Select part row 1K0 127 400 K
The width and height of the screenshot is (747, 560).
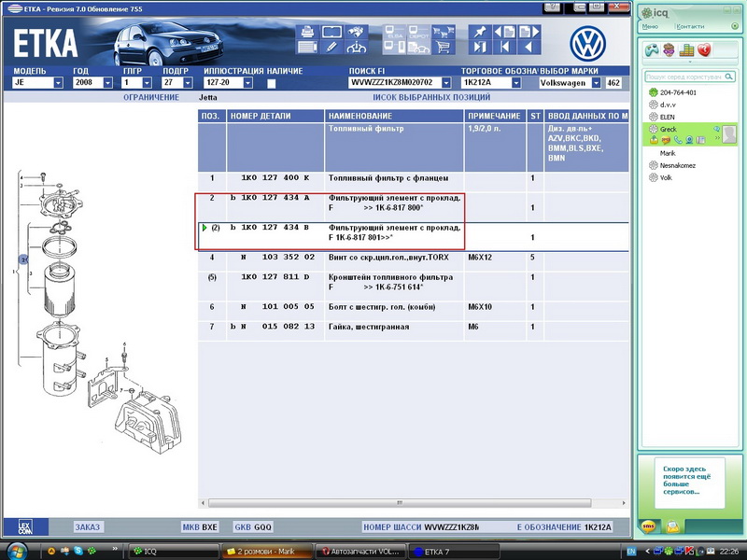413,182
